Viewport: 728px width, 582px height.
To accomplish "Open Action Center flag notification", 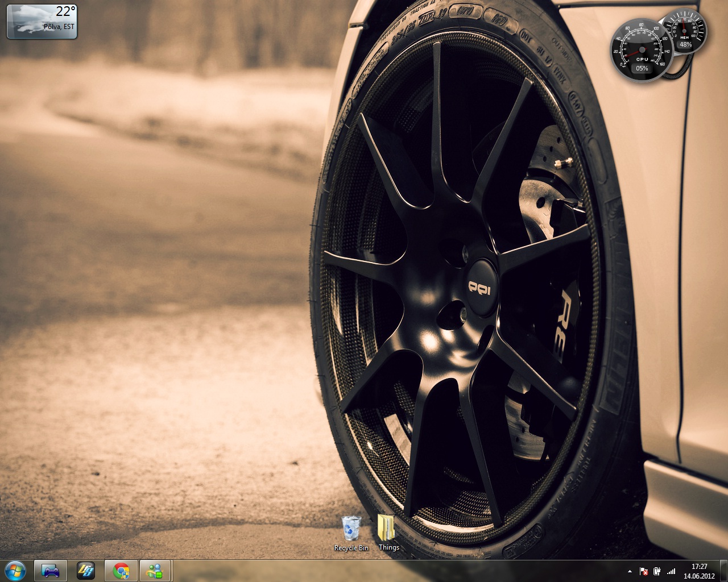I will click(x=644, y=571).
